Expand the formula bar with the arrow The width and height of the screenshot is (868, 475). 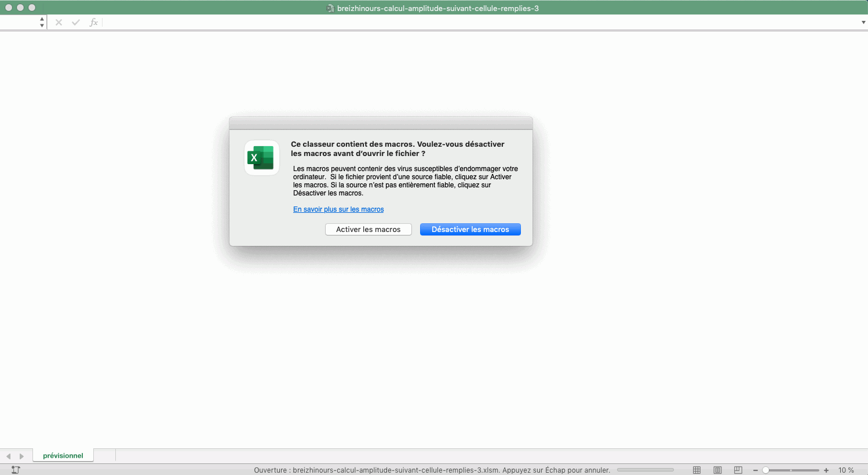coord(863,23)
